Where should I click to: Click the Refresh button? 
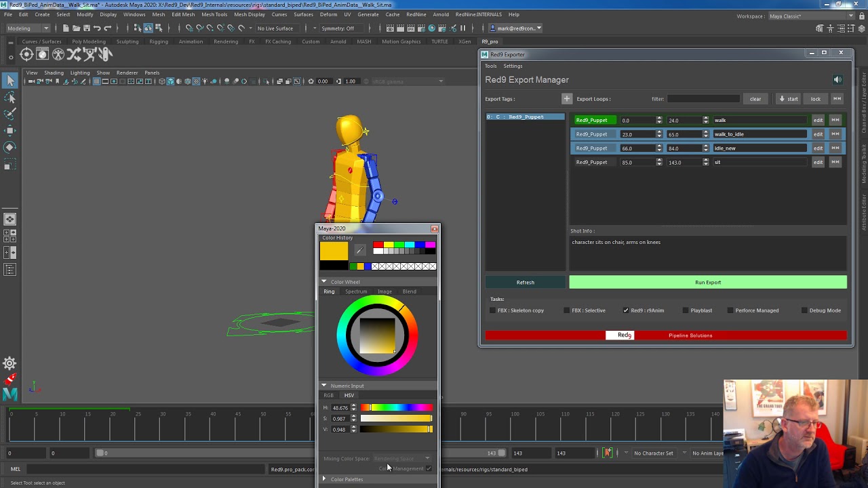[x=525, y=282]
